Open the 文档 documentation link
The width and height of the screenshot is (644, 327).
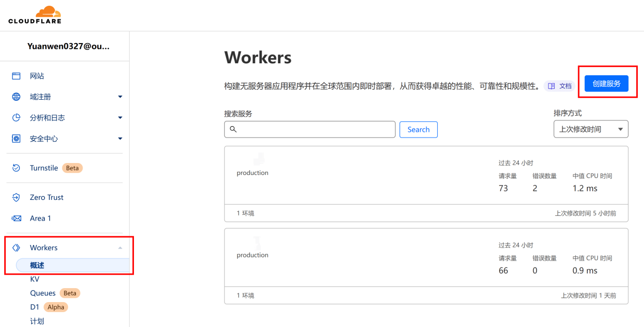[x=560, y=86]
